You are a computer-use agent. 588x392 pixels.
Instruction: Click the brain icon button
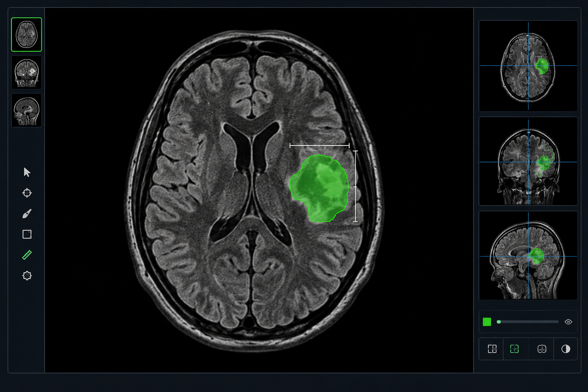tap(542, 349)
